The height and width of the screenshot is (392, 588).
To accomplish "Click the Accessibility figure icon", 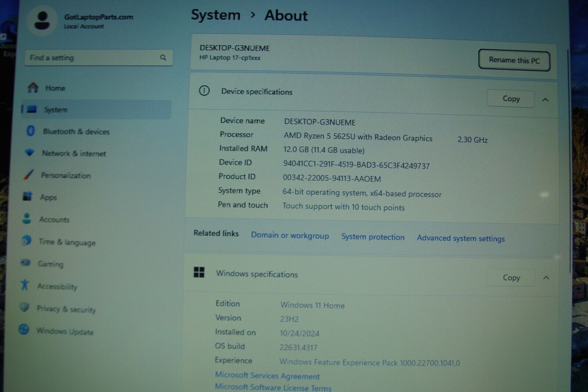I will pos(25,284).
